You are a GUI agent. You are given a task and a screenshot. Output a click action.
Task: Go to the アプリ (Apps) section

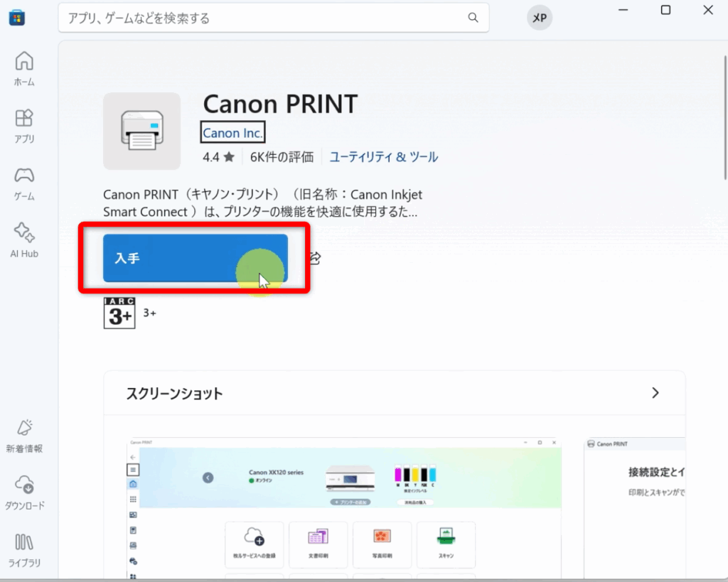(x=24, y=126)
